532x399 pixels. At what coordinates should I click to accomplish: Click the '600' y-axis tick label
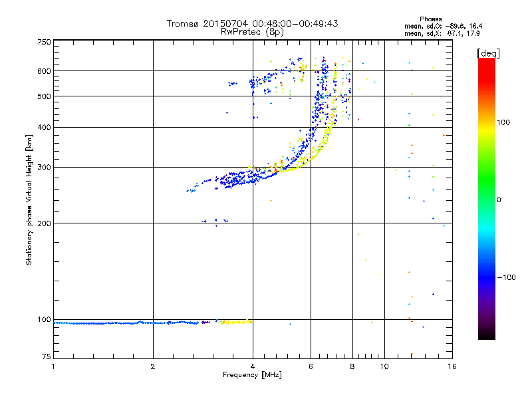(x=44, y=71)
